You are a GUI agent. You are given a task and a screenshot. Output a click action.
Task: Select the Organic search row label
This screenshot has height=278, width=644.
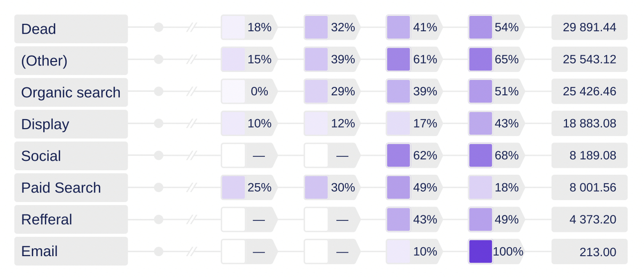(71, 92)
